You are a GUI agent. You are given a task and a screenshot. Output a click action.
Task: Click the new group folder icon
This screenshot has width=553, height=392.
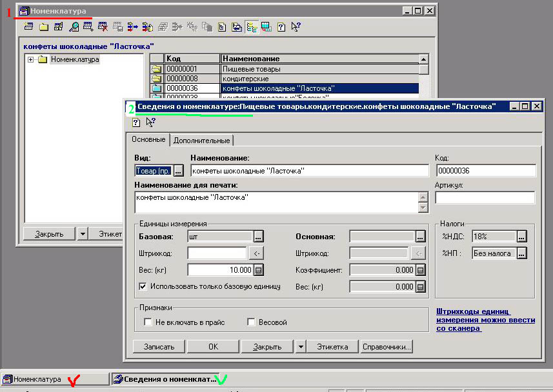43,27
